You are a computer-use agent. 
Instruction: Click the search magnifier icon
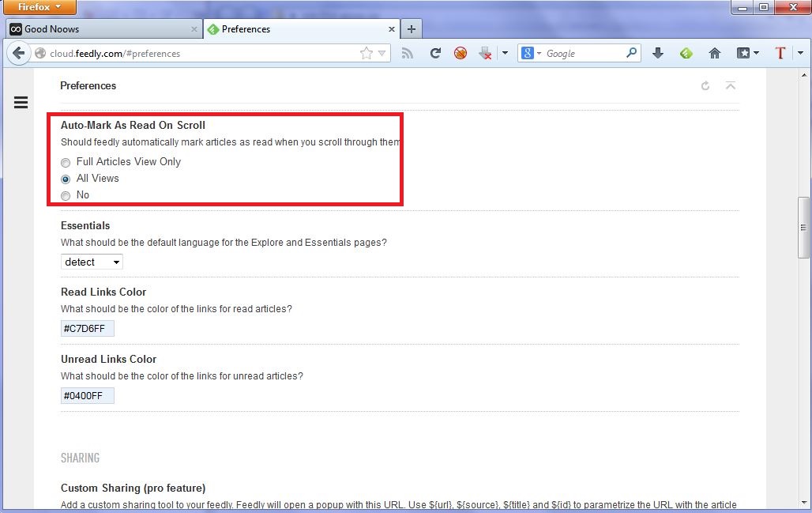[631, 53]
